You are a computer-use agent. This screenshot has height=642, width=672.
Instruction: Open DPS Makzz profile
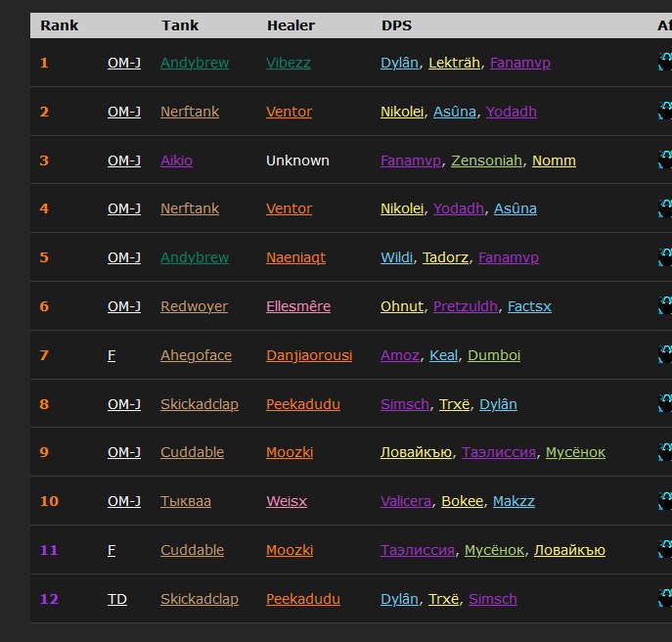(x=514, y=501)
